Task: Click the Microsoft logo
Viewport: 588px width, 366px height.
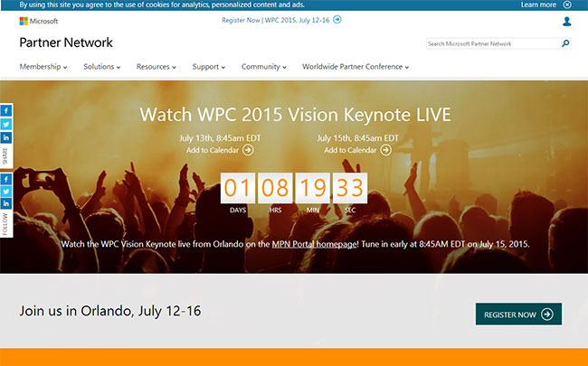Action: (37, 20)
